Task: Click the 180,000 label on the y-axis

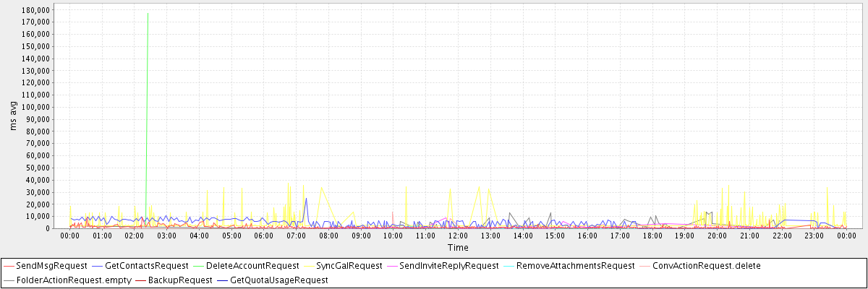Action: (35, 11)
